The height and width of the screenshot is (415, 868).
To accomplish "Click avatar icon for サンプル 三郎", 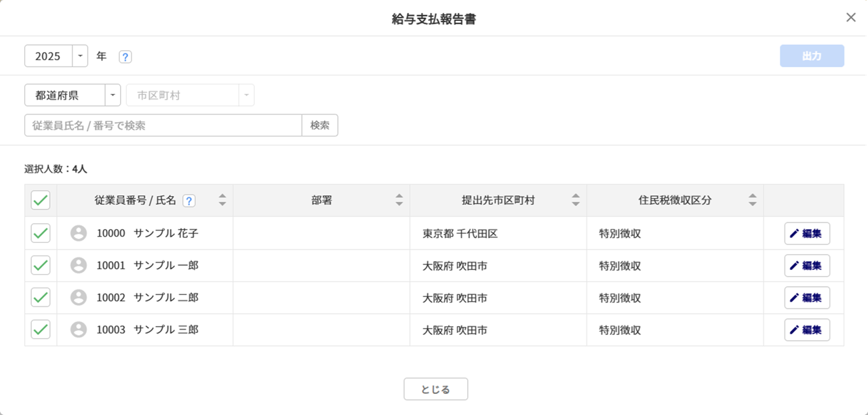I will click(x=79, y=330).
